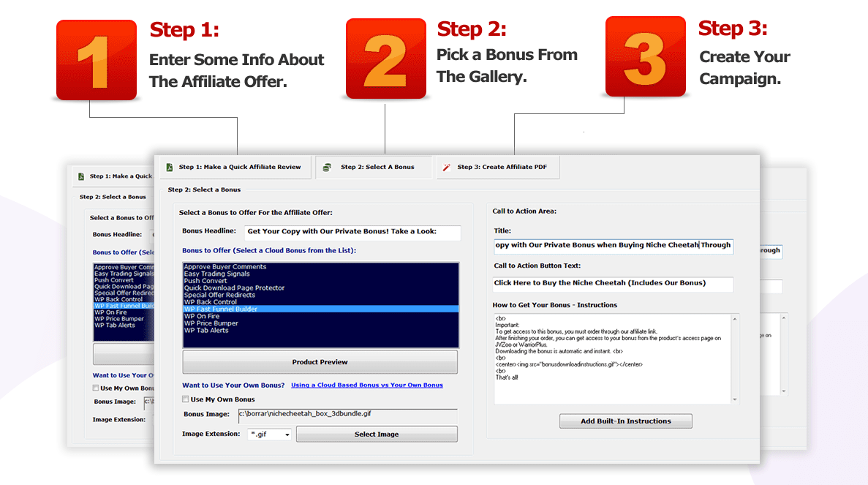Select highlighted WP Fast Funnel Builder row
The height and width of the screenshot is (485, 868).
[x=320, y=309]
